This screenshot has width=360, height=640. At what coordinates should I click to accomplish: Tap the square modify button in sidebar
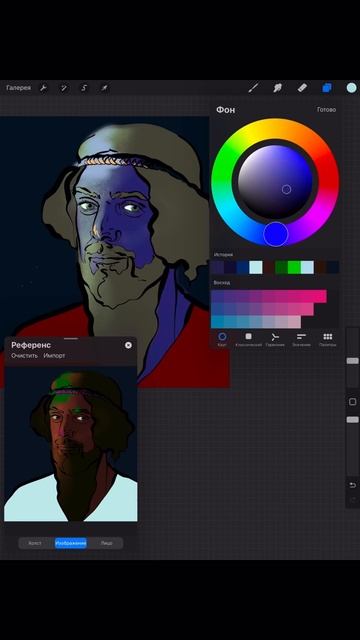pyautogui.click(x=353, y=402)
